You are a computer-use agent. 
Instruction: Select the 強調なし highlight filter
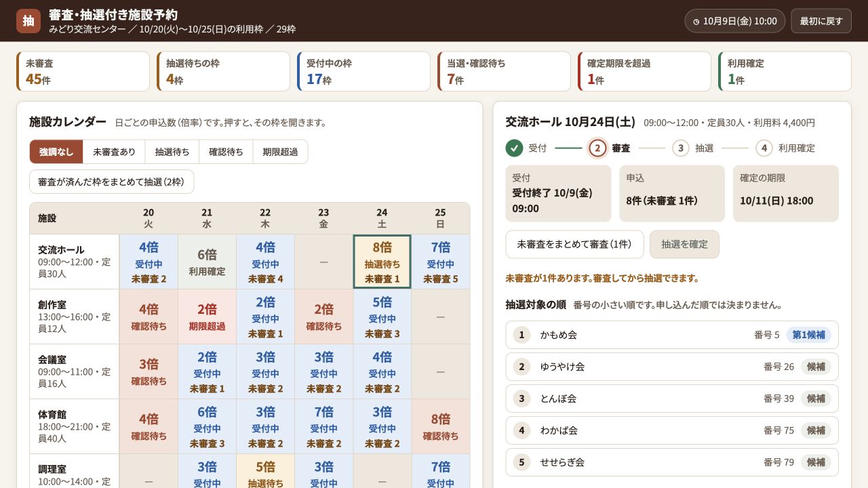(56, 152)
